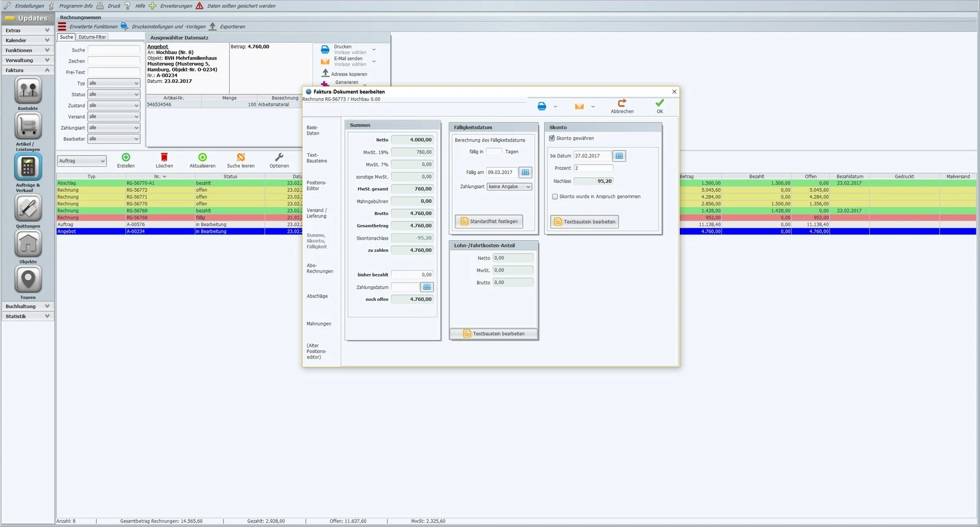
Task: Check Skonto wurde in Anspruch genommen
Action: pos(555,197)
